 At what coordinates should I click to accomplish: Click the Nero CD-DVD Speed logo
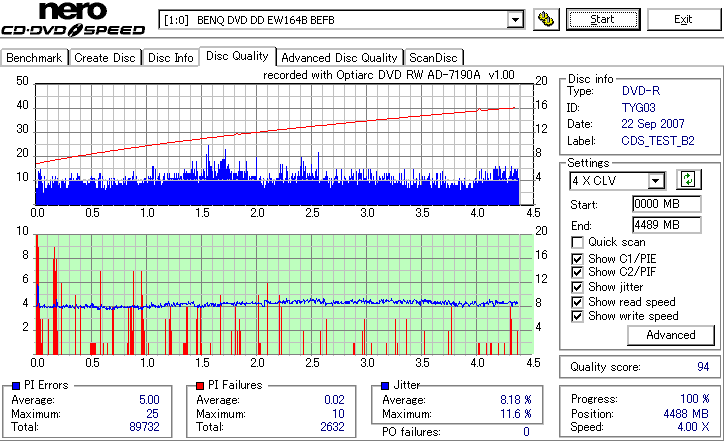click(73, 19)
